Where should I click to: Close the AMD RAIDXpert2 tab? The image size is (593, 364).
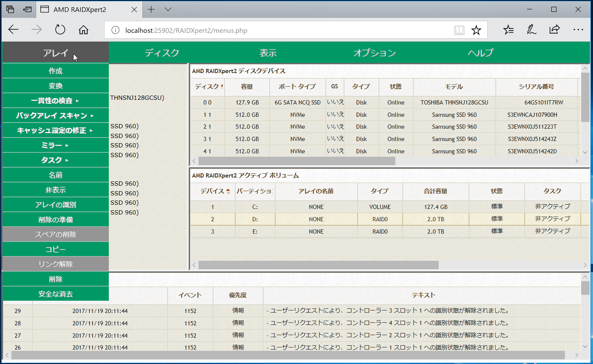pyautogui.click(x=134, y=9)
